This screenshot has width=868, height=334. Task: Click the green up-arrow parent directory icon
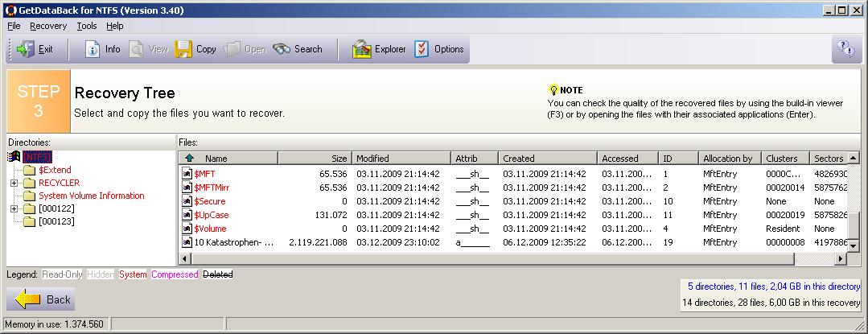click(x=189, y=159)
